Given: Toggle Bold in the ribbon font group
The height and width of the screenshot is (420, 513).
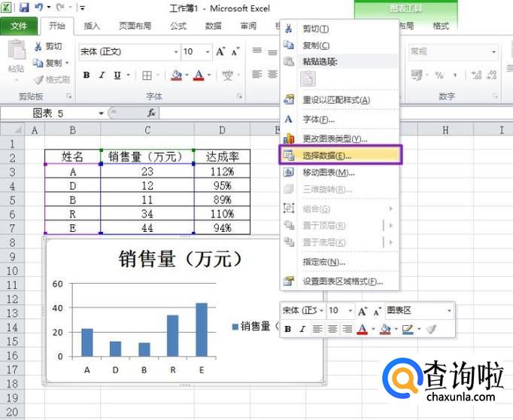Looking at the screenshot, I should coord(87,75).
